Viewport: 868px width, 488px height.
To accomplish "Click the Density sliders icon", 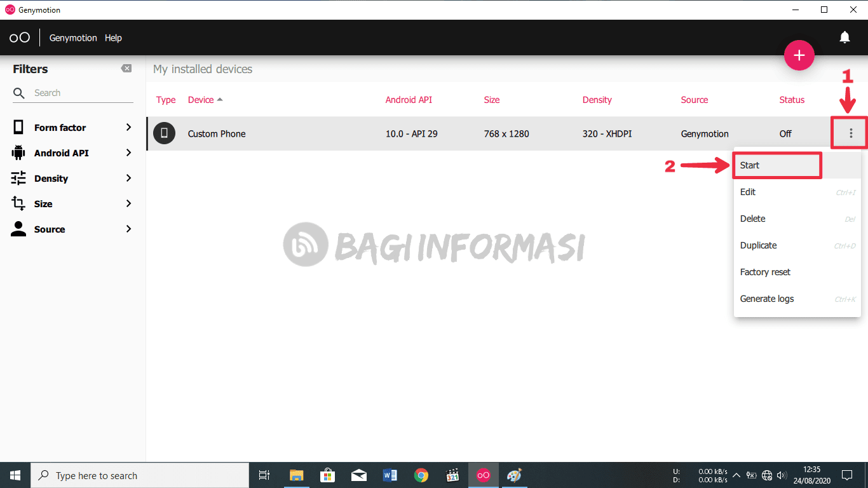I will 18,178.
